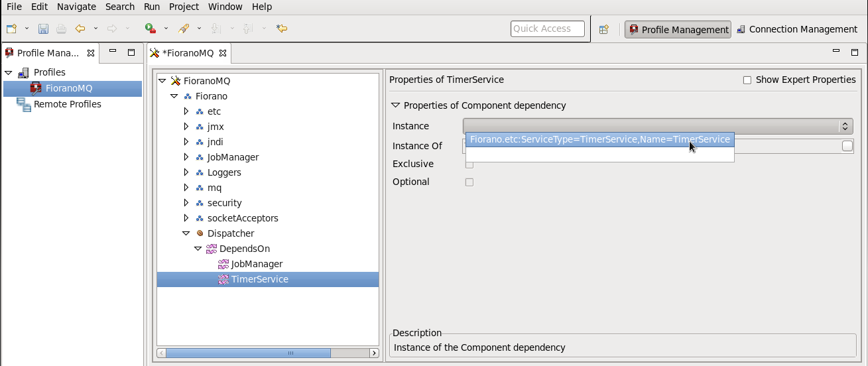This screenshot has height=366, width=868.
Task: Click the Save toolbar icon
Action: (43, 29)
